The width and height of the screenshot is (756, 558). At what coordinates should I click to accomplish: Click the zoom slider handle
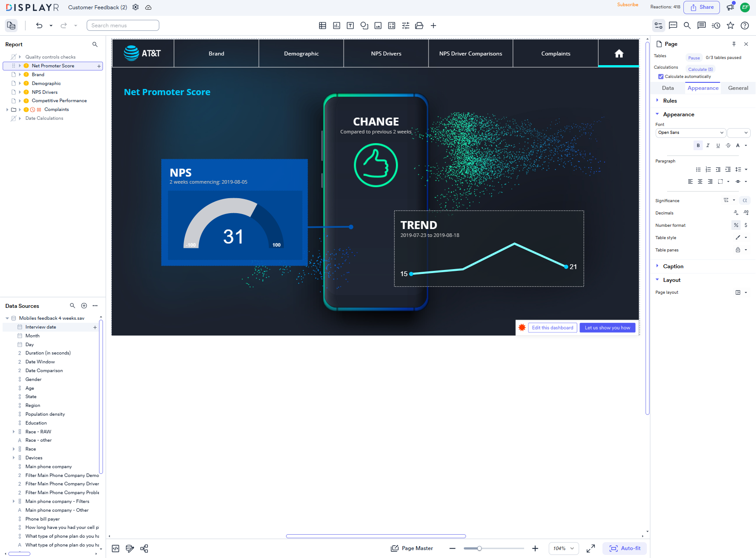pyautogui.click(x=479, y=548)
